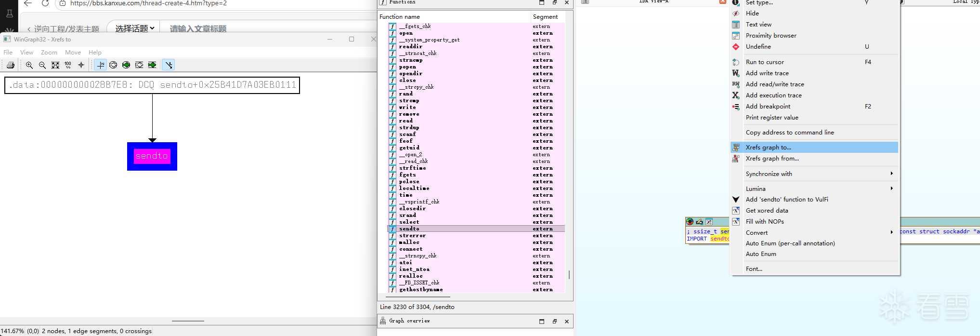Select fixed cartesian fisheye view
Viewport: 980px width, 336px height.
tap(152, 65)
